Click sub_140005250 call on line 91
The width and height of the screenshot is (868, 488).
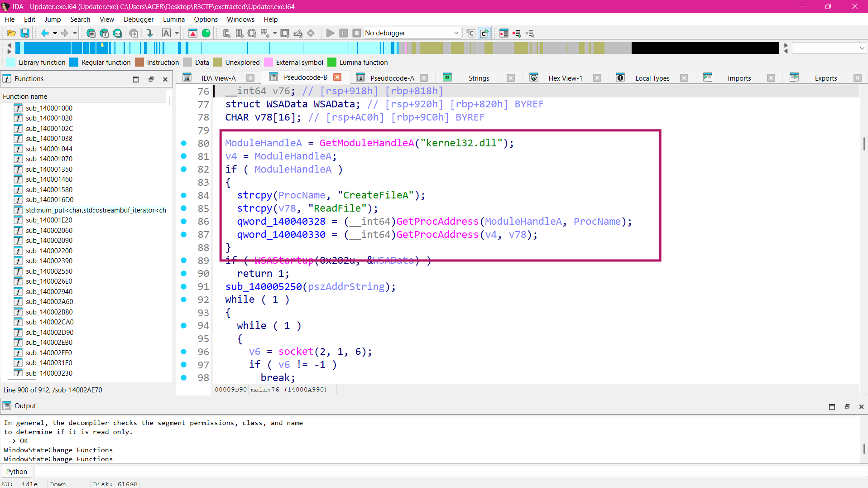[x=264, y=287]
